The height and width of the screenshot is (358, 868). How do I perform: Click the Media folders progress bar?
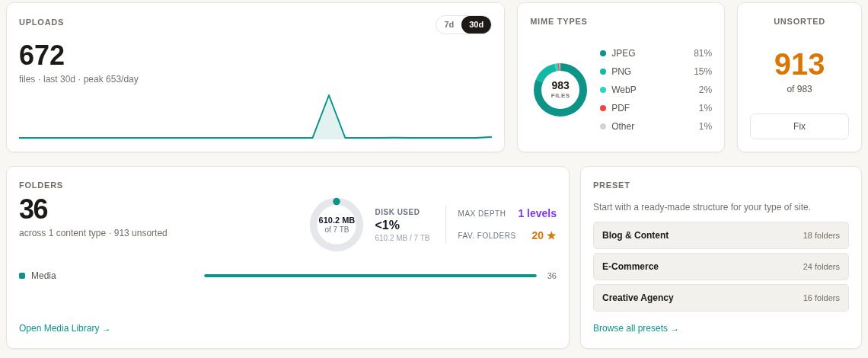coord(370,276)
